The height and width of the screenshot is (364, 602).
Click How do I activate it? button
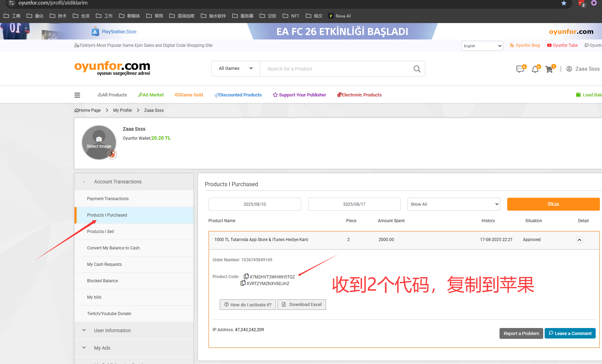[248, 305]
